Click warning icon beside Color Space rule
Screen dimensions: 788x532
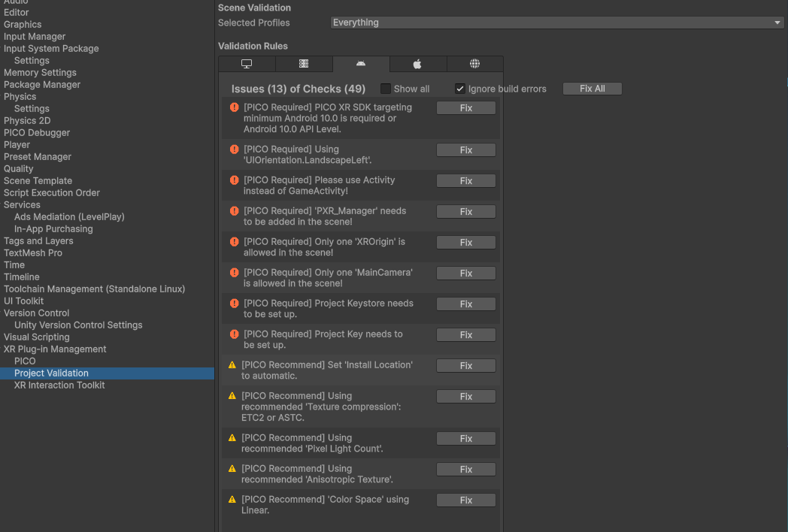point(232,500)
